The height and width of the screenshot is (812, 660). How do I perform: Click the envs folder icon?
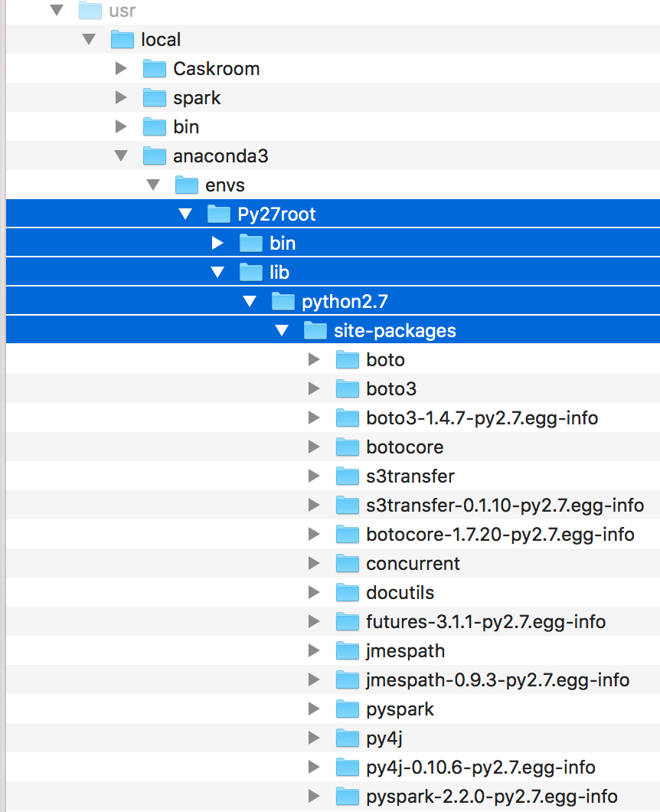point(186,185)
